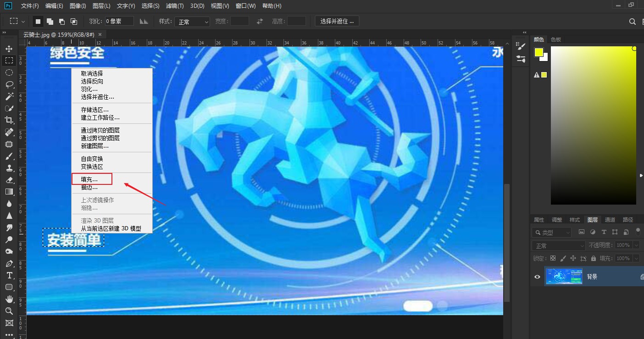Toggle lock transparent pixels

[553, 258]
